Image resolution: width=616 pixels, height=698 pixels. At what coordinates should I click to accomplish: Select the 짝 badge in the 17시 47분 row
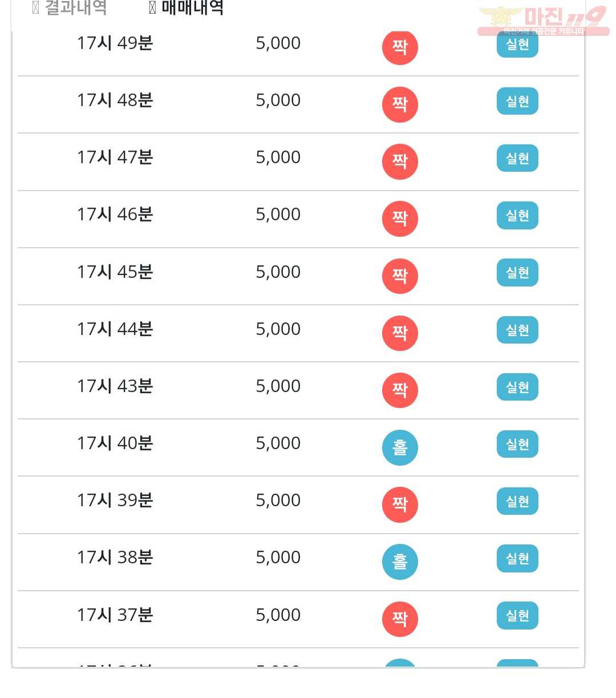point(400,162)
